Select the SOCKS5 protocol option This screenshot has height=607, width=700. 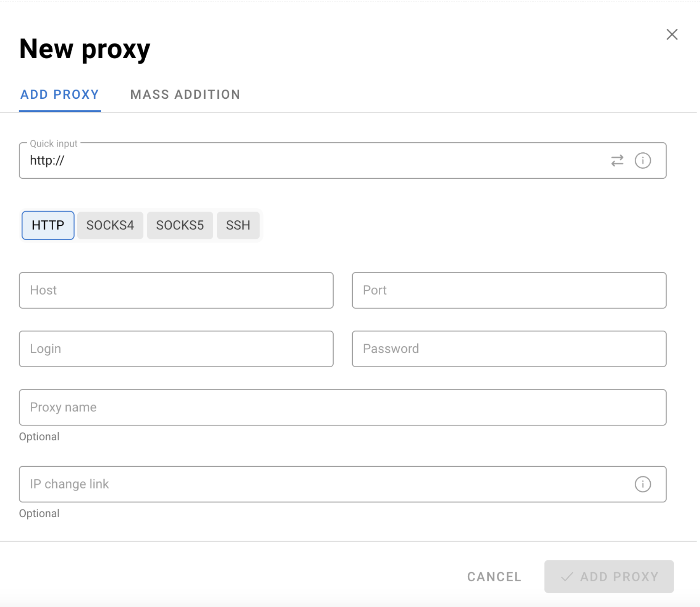[x=180, y=225]
